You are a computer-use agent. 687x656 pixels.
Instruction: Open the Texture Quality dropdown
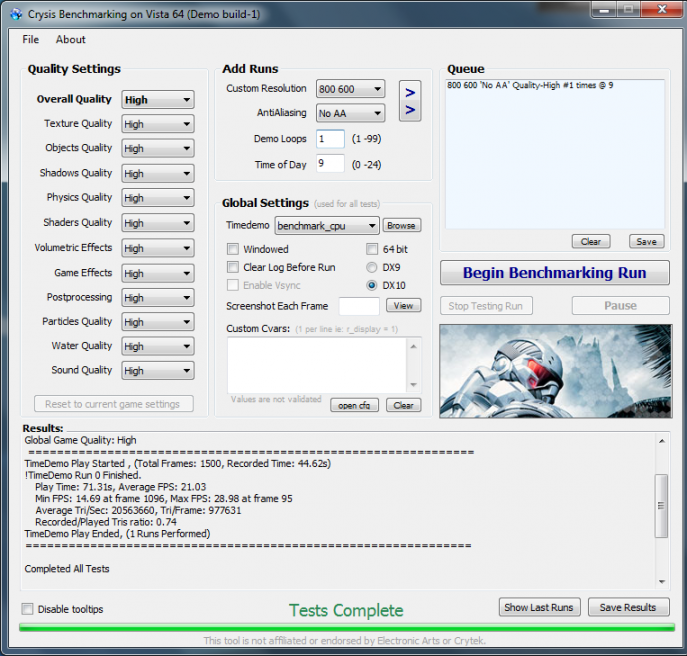pos(158,124)
